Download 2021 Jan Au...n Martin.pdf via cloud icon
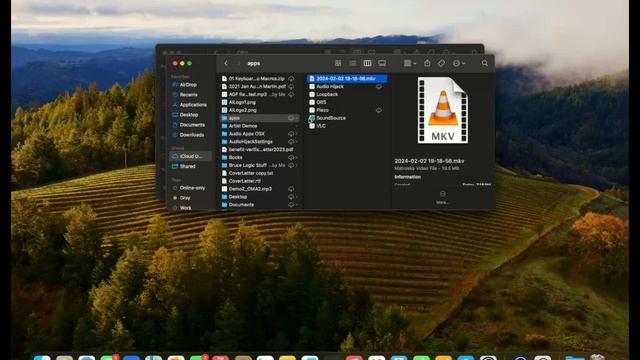Screen dimensions: 640x360 291,87
